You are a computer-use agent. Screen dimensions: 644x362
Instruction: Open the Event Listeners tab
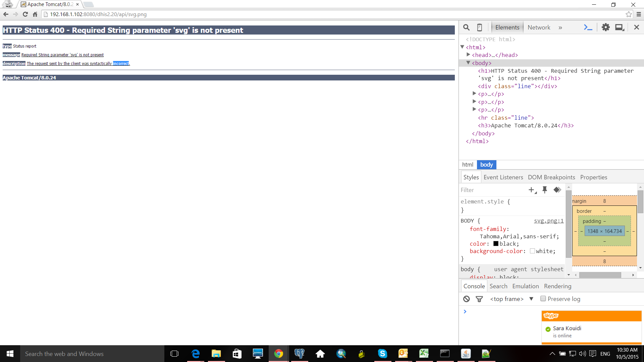[x=503, y=177]
